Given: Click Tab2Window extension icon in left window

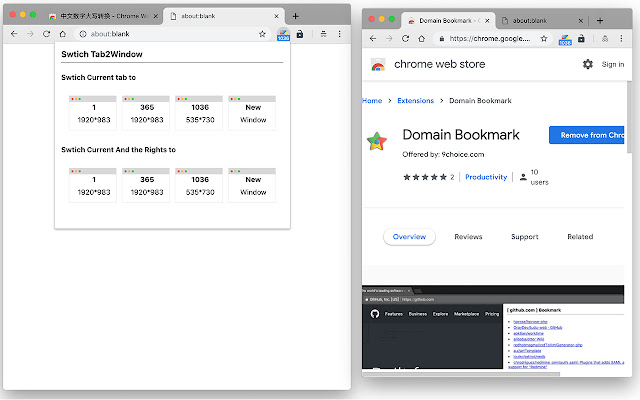Looking at the screenshot, I should pos(283,34).
